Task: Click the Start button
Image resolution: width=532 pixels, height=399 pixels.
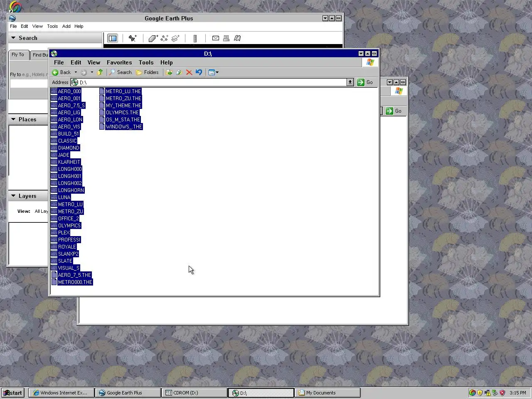Action: [x=13, y=393]
